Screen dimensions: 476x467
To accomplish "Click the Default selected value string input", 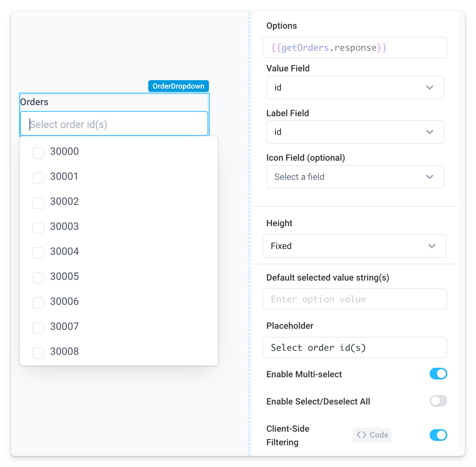I will tap(355, 299).
